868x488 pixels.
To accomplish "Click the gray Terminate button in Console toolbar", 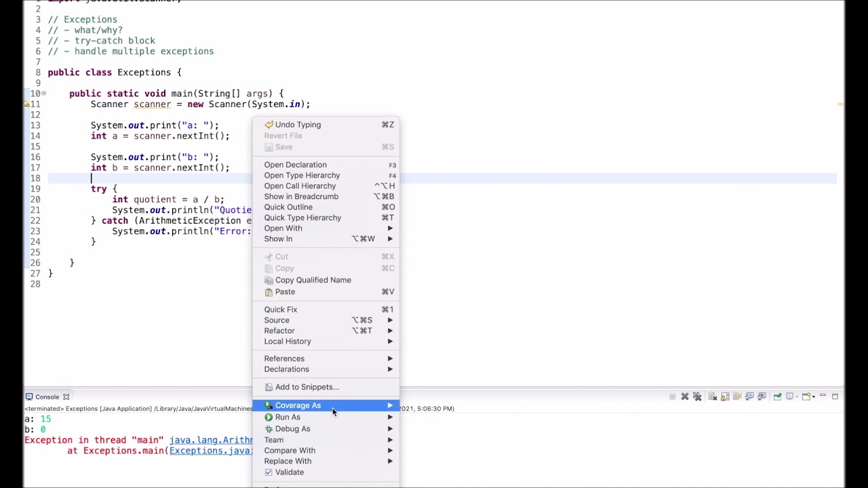I will coord(673,396).
